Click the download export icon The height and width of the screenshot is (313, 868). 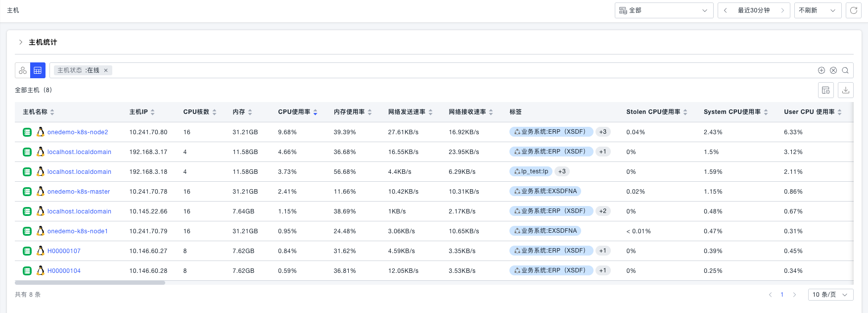[x=846, y=90]
